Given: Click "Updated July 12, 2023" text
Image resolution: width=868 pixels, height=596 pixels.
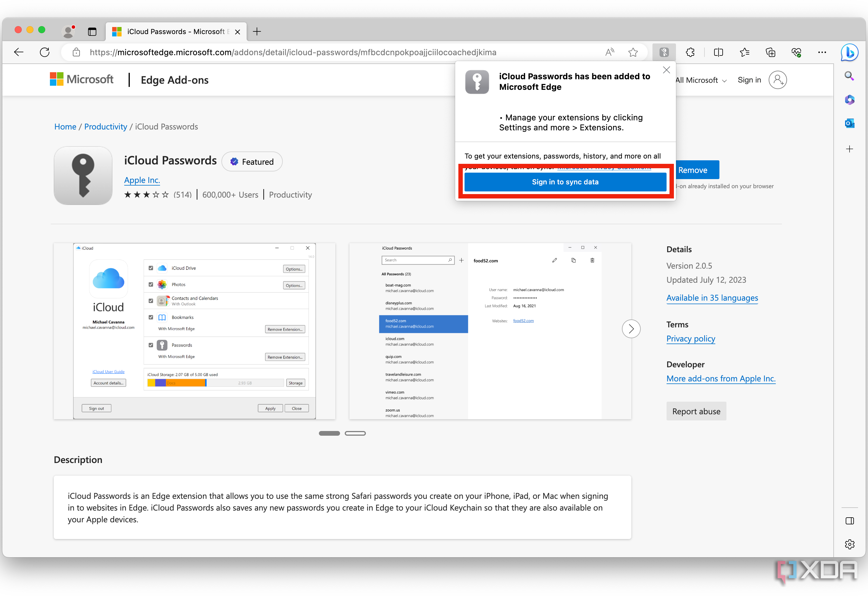Looking at the screenshot, I should pos(706,280).
